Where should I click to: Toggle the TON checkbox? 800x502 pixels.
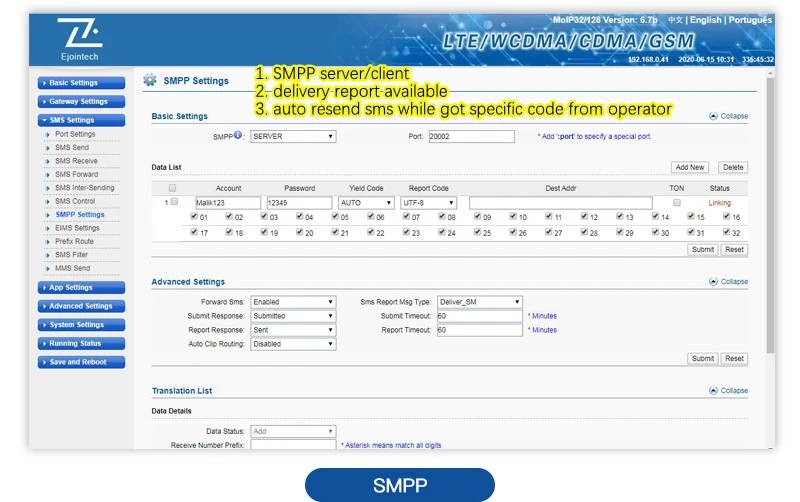pos(677,202)
